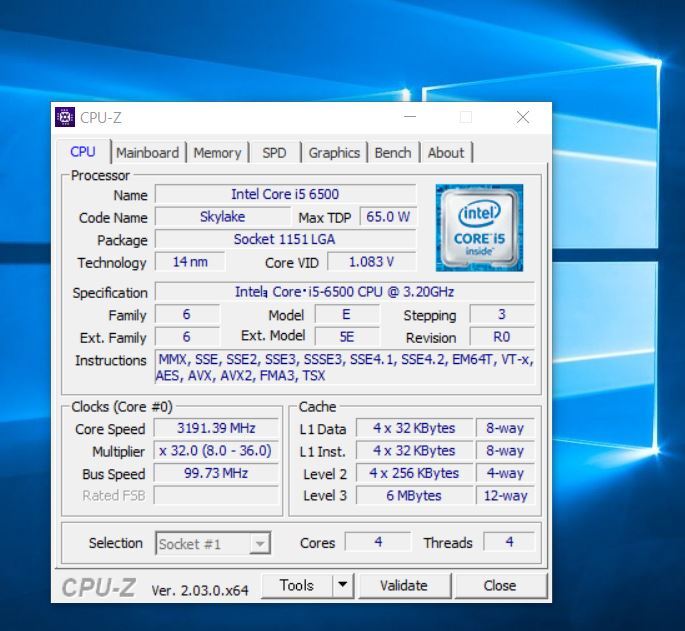Click the Cores count value 4
This screenshot has height=631, width=685.
pos(378,542)
